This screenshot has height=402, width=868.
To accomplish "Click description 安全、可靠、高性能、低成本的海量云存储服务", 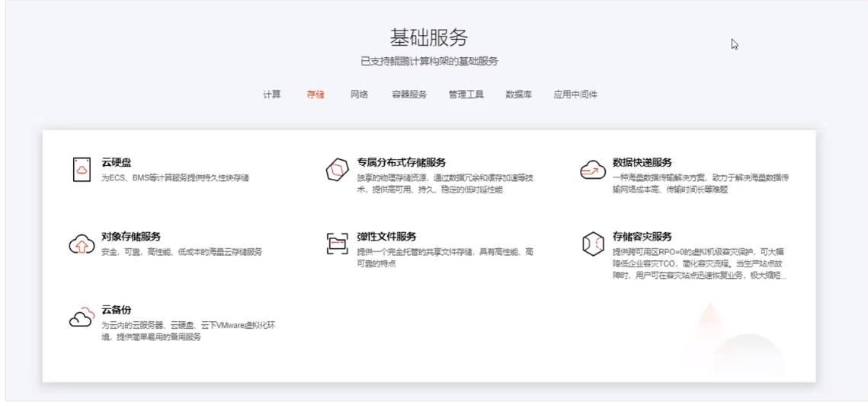I will (x=181, y=252).
